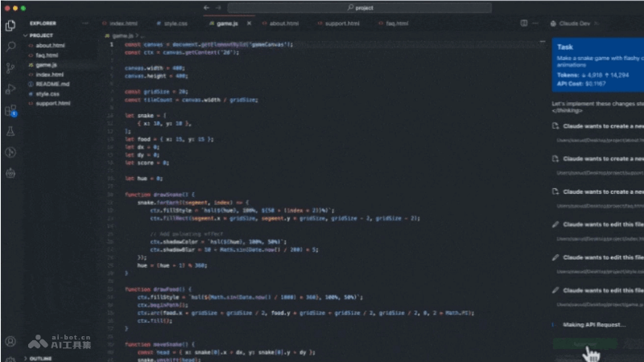Collapse the PROJECT folder tree
This screenshot has width=644, height=362.
(x=41, y=36)
